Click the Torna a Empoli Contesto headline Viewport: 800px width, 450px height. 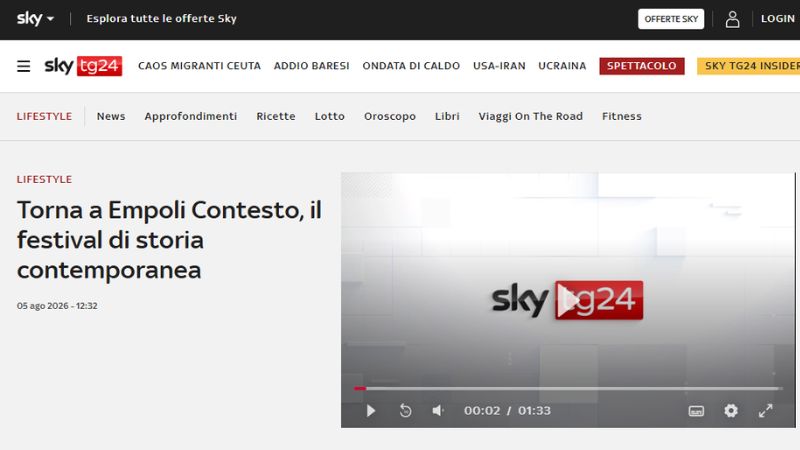[169, 240]
